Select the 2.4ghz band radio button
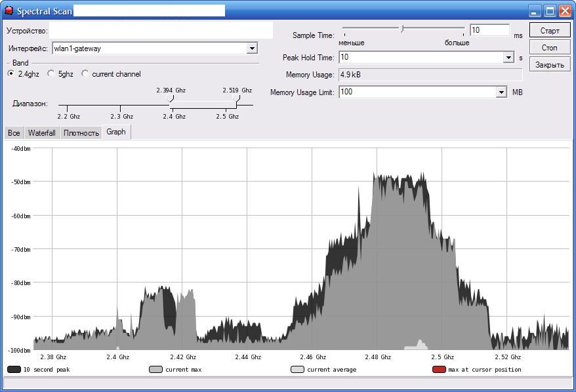Viewport: 576px width, 392px height. coord(11,74)
